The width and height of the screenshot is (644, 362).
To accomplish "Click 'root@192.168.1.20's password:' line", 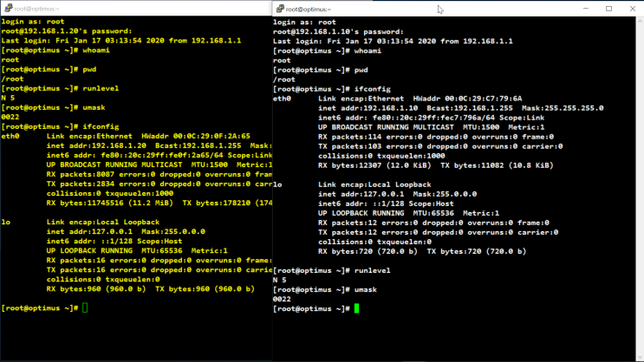I will tap(67, 31).
